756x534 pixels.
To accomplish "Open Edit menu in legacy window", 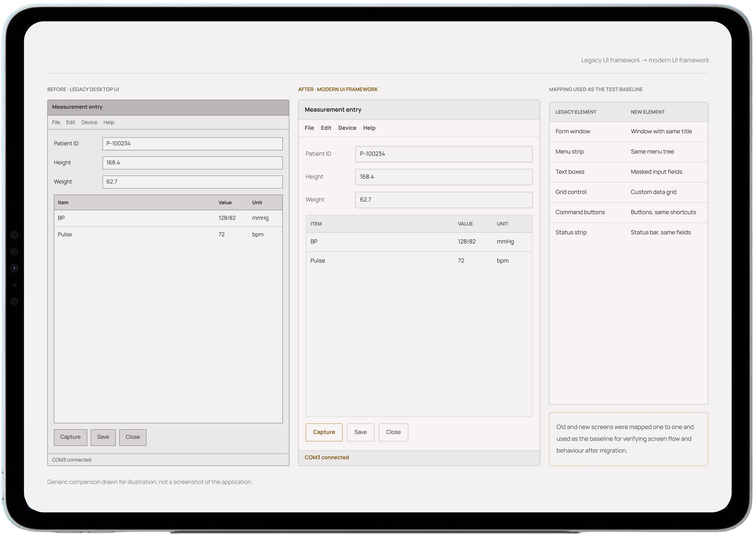I will pos(71,122).
